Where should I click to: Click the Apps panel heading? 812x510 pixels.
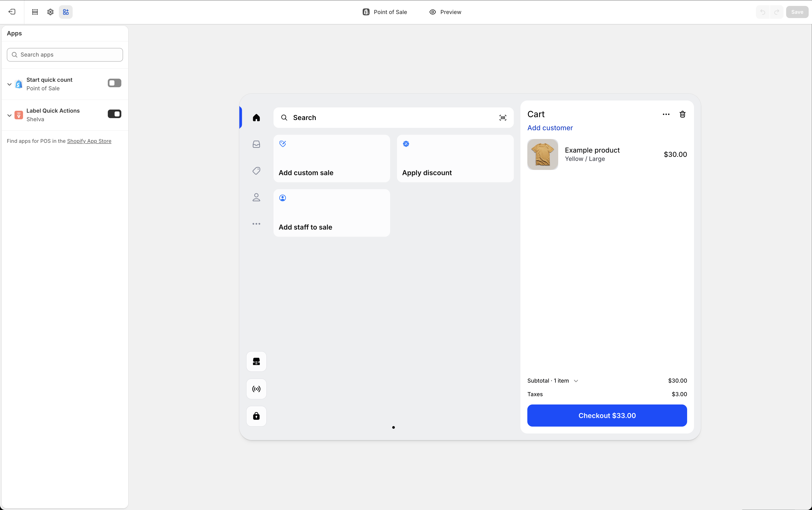click(14, 34)
